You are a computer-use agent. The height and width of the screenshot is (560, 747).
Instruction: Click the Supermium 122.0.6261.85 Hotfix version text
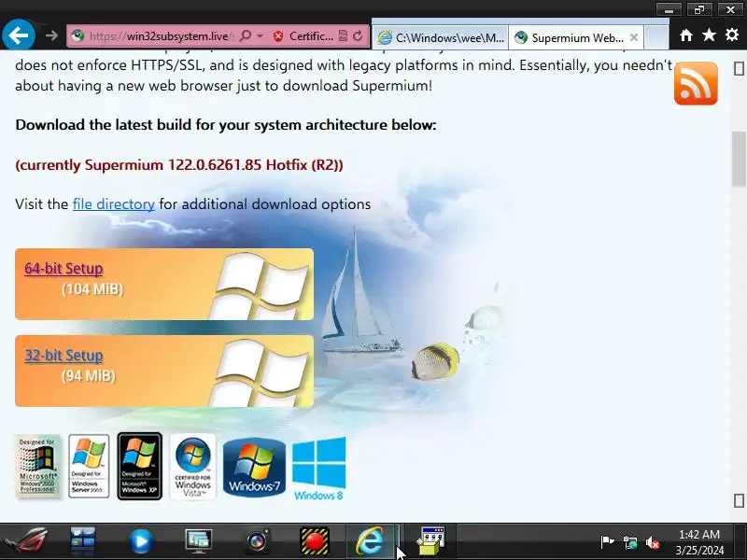pos(179,165)
